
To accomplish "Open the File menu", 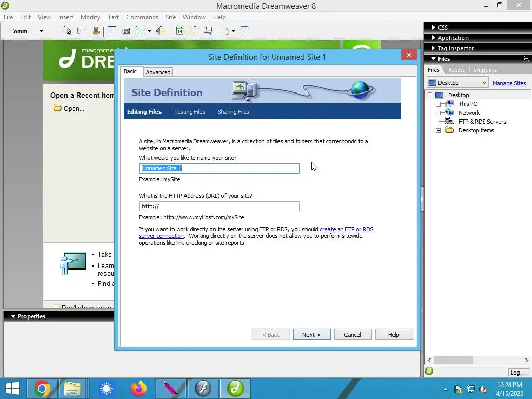I will click(8, 17).
